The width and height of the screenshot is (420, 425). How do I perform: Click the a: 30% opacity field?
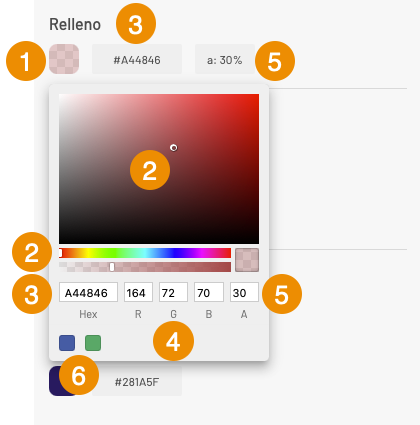pyautogui.click(x=225, y=59)
